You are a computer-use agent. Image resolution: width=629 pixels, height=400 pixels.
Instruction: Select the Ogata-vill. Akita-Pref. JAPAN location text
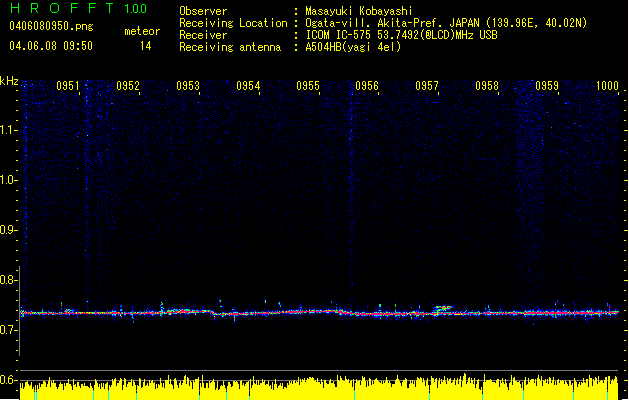coord(446,23)
